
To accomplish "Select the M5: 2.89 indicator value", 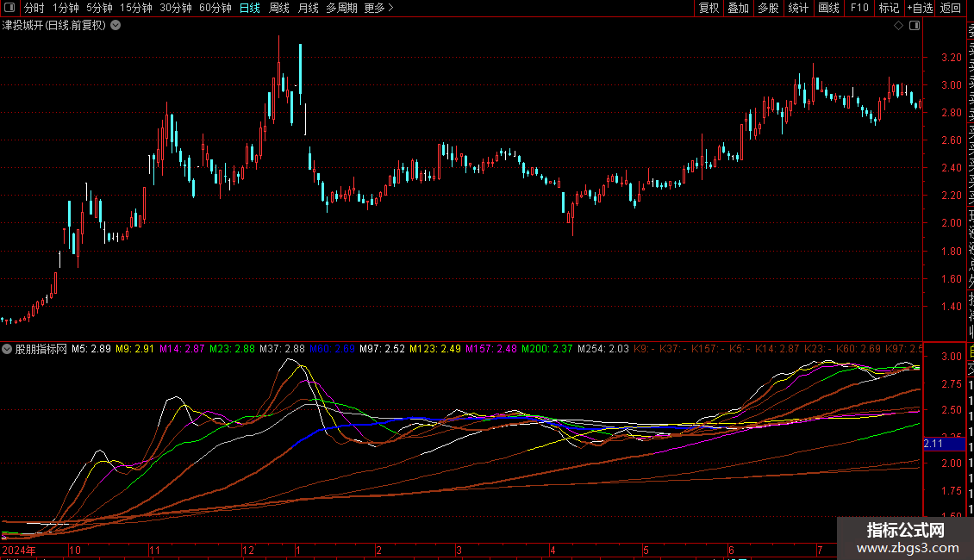I will [x=91, y=349].
